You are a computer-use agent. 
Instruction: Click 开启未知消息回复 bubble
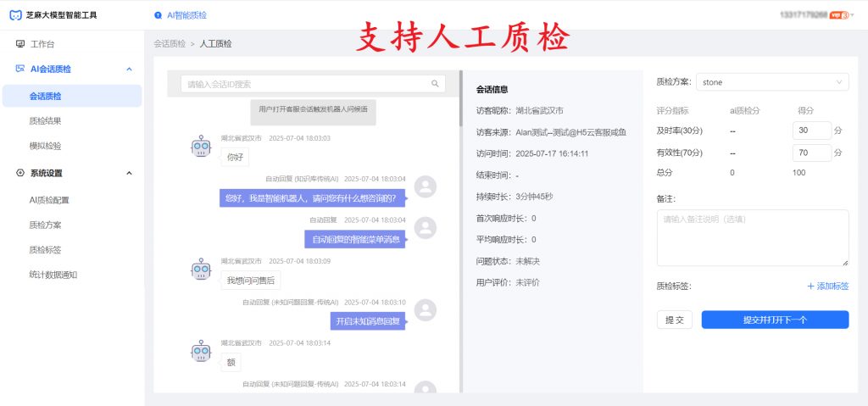[368, 321]
